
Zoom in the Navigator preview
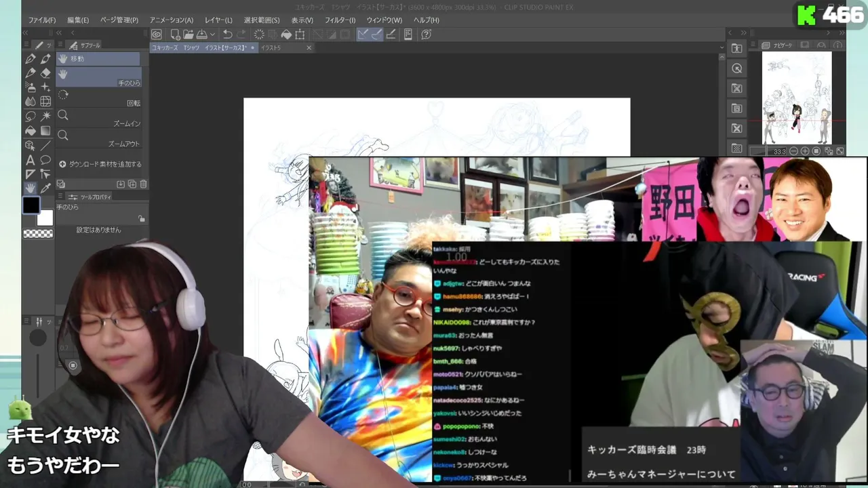(x=805, y=151)
